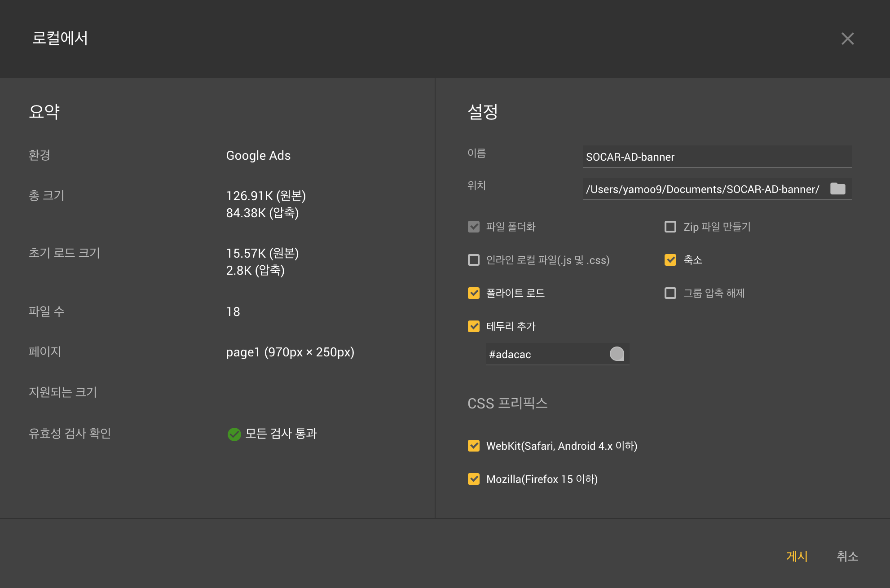890x588 pixels.
Task: Click the folder browse icon
Action: coord(837,189)
